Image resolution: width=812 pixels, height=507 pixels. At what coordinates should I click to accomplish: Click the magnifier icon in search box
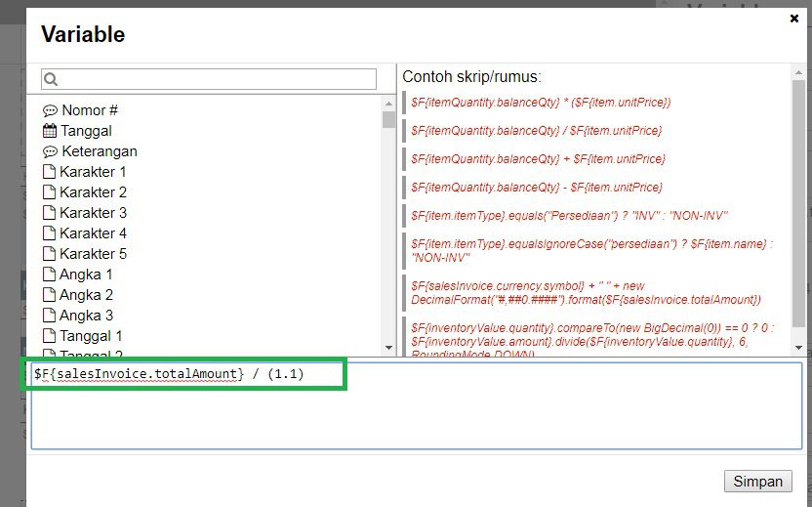[52, 79]
